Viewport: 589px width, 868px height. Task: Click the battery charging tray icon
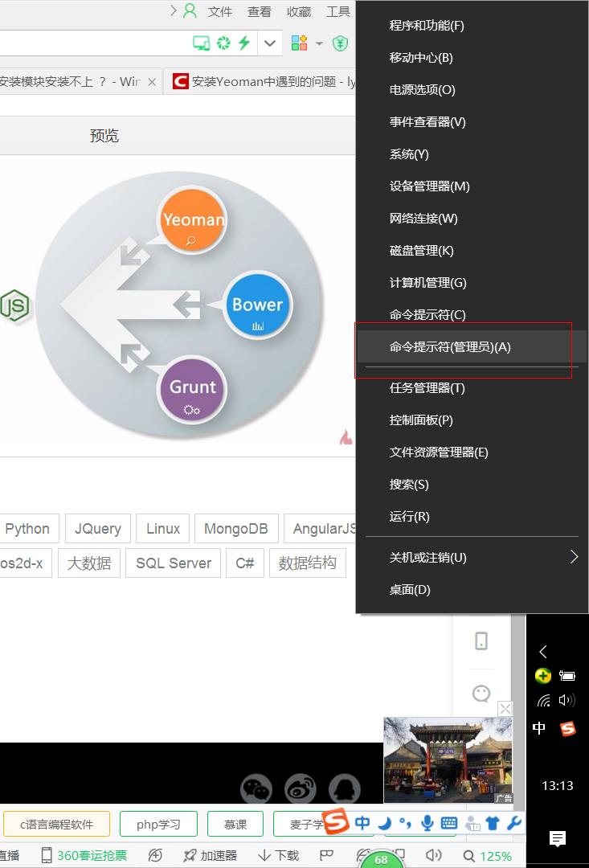pyautogui.click(x=567, y=675)
